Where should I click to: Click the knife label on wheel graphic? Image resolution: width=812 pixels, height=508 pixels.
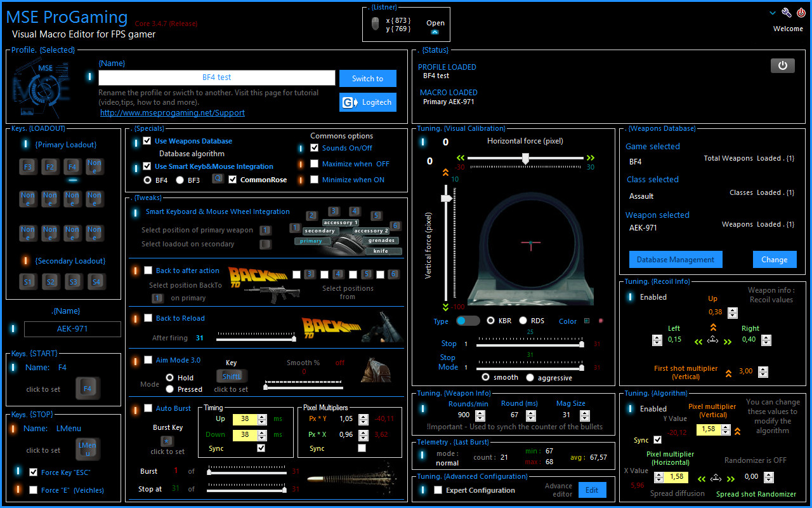pyautogui.click(x=383, y=251)
